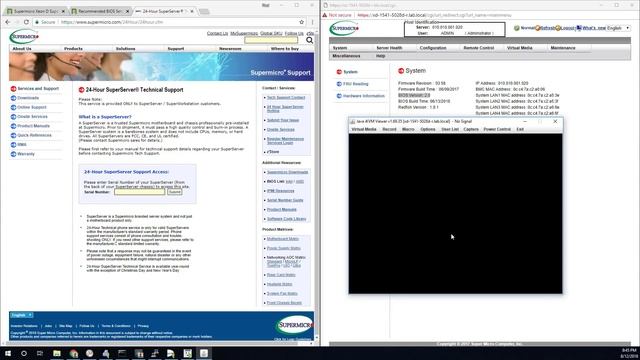Viewport: 640px width, 360px height.
Task: Open a new Chrome tab
Action: coord(204,11)
